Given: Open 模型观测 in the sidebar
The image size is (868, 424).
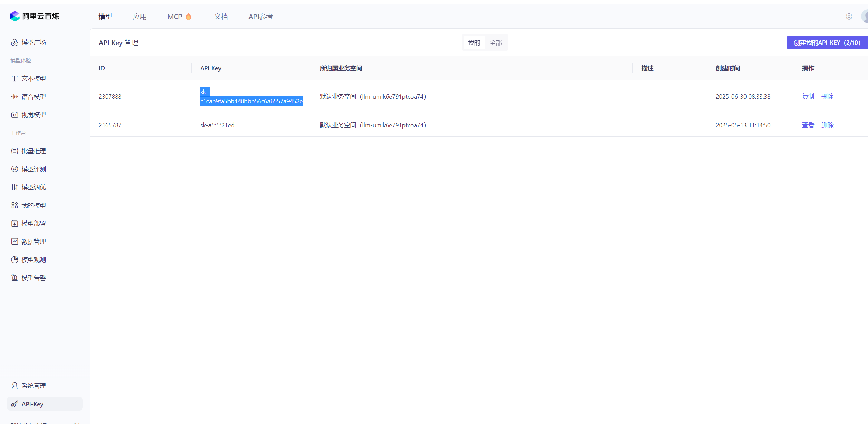Looking at the screenshot, I should tap(33, 259).
